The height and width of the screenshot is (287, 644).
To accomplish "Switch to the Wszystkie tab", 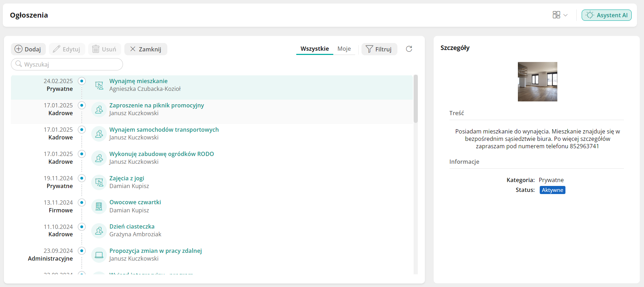I will point(315,49).
